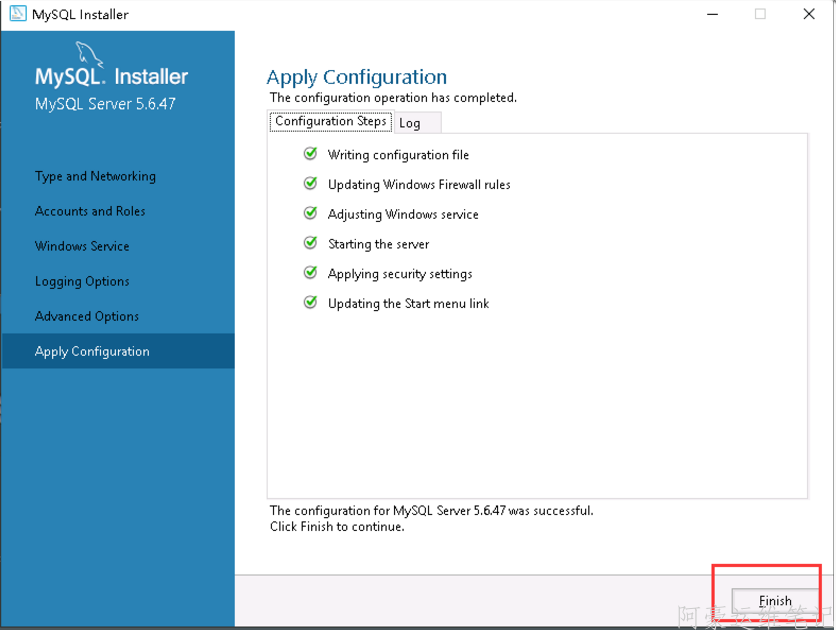Click green checkmark beside Updating Windows Firewall rules

point(310,184)
